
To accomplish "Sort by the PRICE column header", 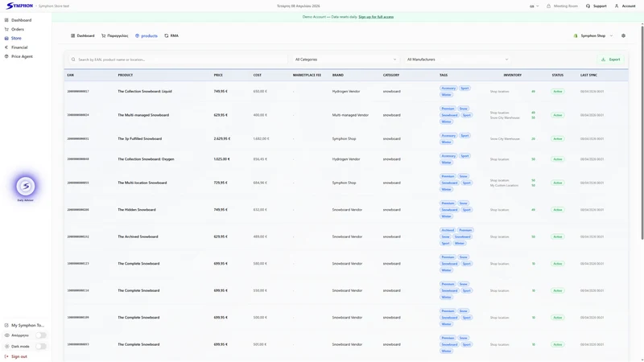I will tap(218, 75).
